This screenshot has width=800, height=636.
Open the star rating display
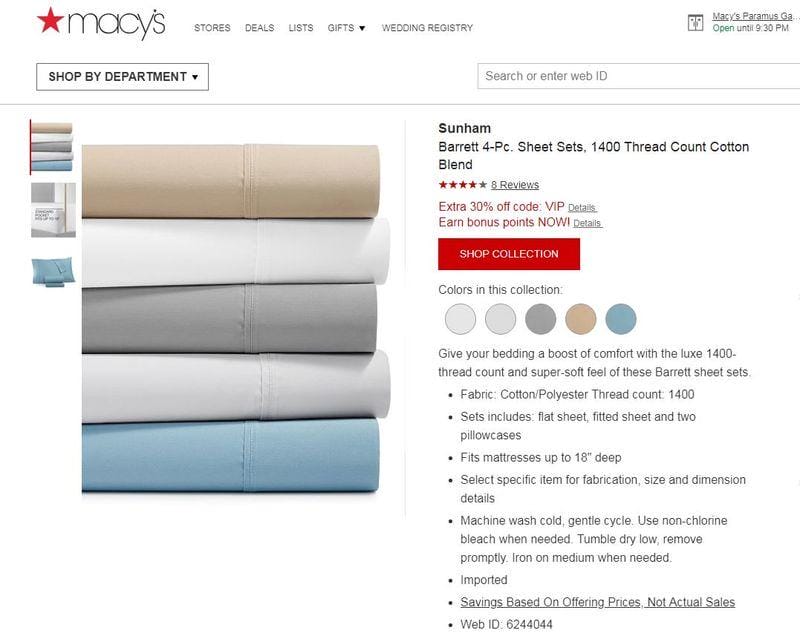pos(463,185)
